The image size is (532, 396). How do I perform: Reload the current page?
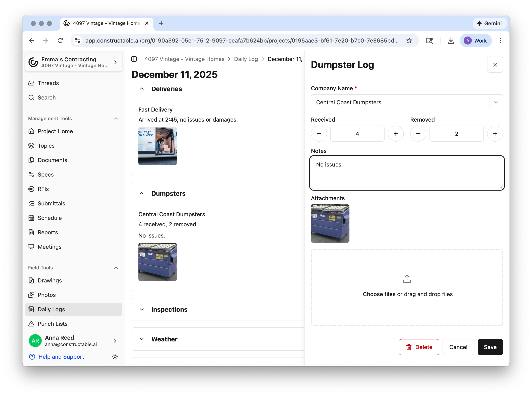click(x=60, y=41)
